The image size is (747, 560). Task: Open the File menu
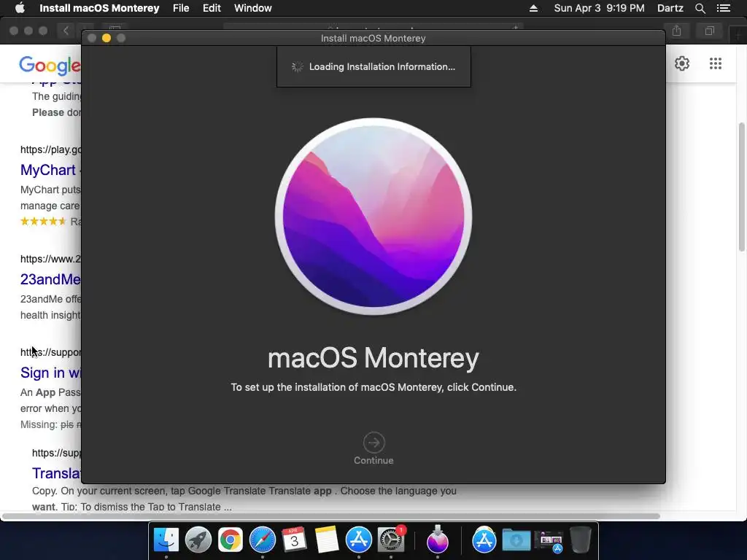pos(181,8)
